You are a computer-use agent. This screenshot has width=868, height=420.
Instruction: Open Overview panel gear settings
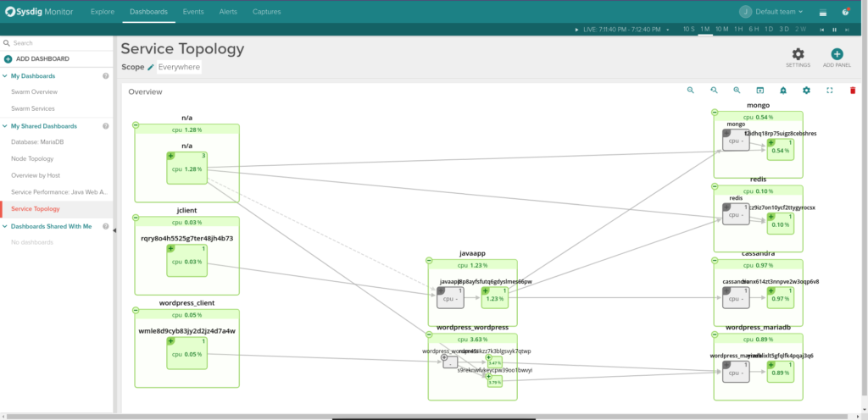[x=807, y=90]
